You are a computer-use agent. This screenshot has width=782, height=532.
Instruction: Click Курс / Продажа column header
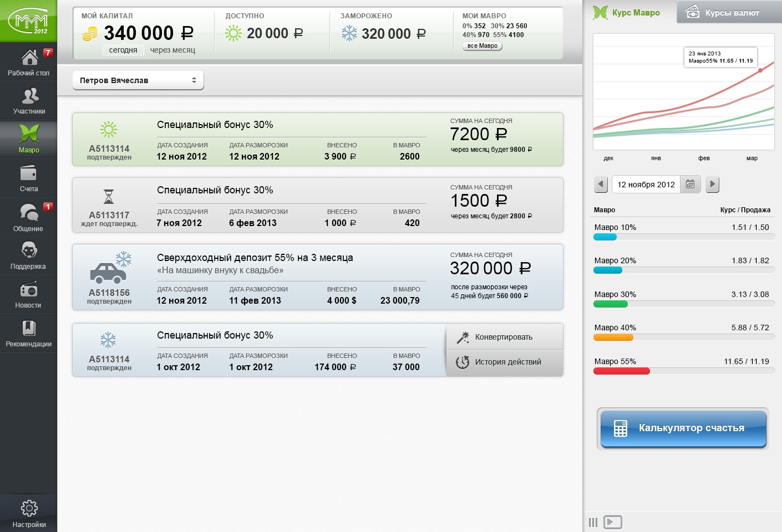745,210
